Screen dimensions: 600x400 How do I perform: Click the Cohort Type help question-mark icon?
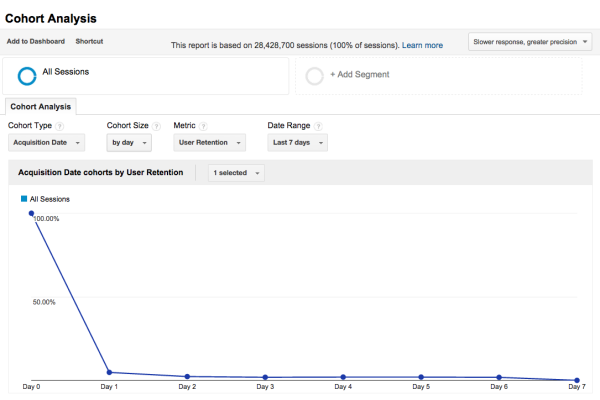(x=60, y=126)
